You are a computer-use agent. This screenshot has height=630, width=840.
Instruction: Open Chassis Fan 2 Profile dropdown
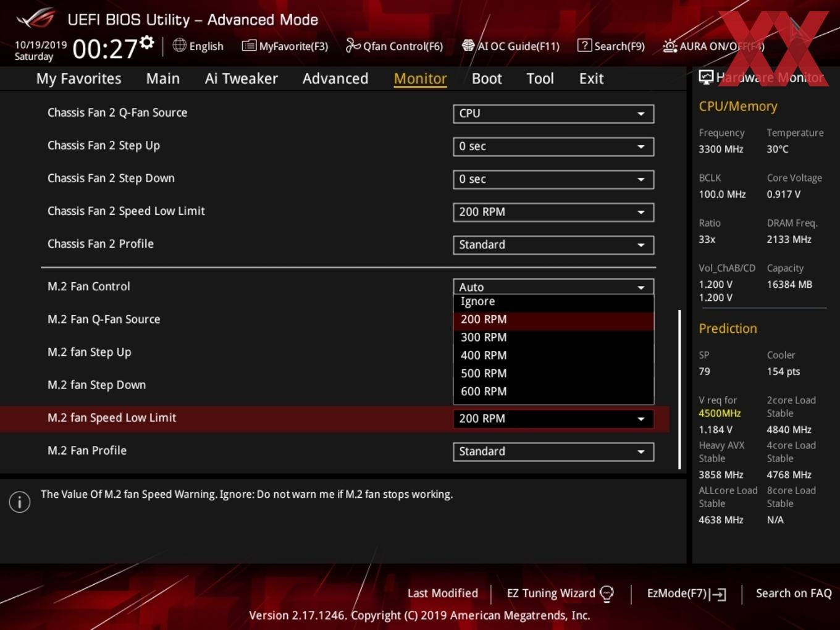click(553, 245)
